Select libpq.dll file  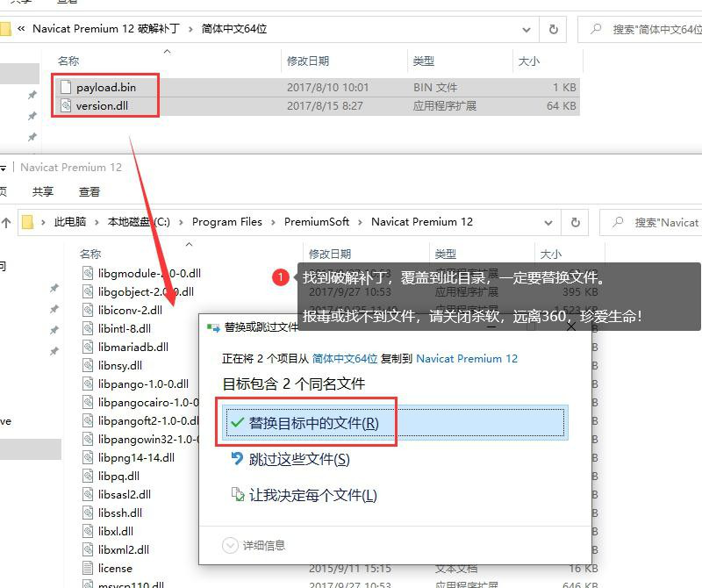pyautogui.click(x=118, y=476)
